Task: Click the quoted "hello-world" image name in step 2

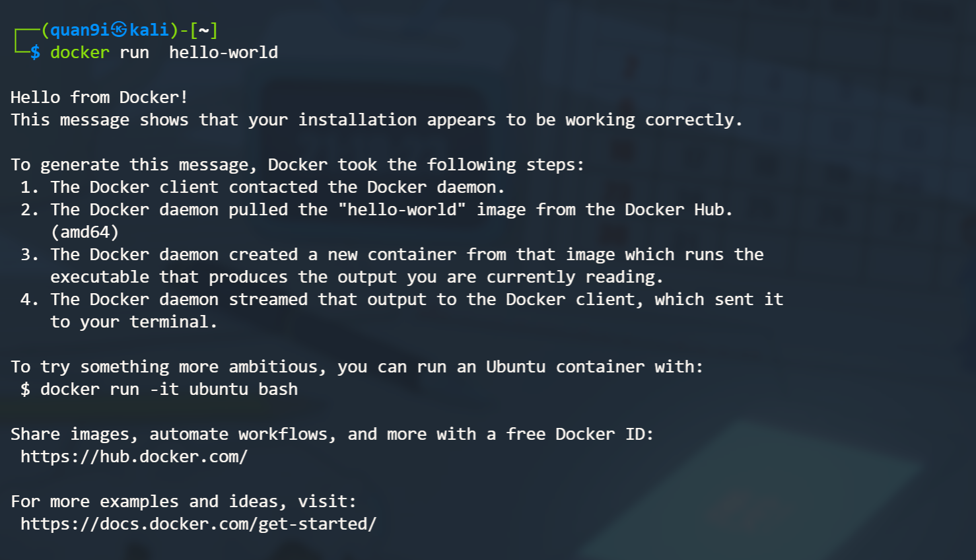Action: click(x=401, y=209)
